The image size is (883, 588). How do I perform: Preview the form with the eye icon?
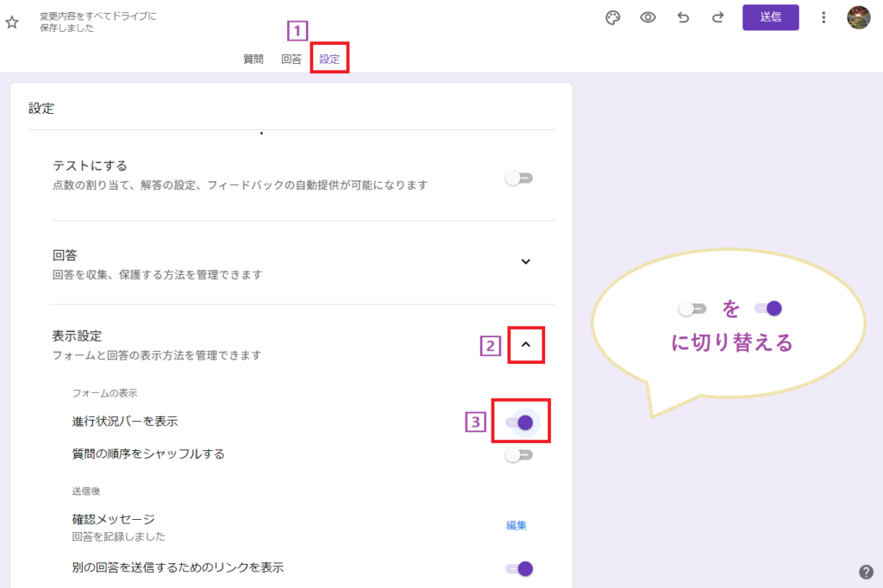[x=648, y=17]
